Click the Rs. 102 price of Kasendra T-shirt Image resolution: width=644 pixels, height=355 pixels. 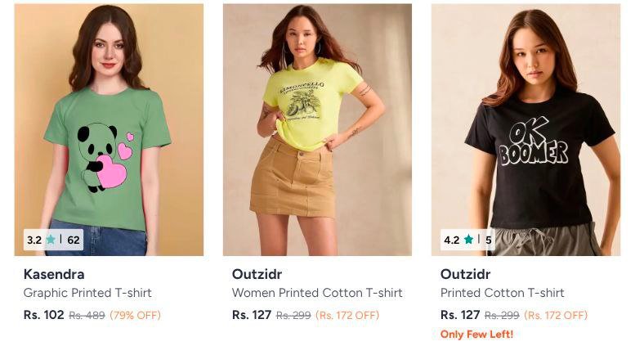pyautogui.click(x=43, y=315)
